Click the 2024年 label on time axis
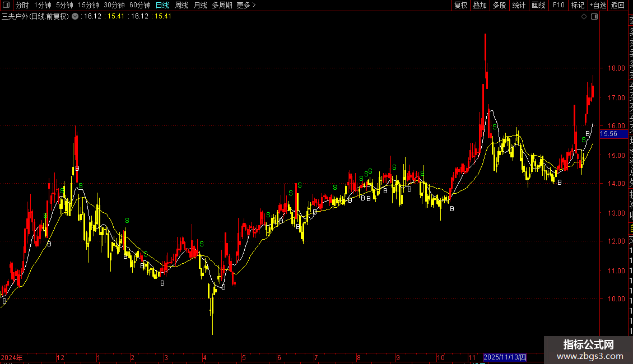This screenshot has height=364, width=633. pos(12,358)
